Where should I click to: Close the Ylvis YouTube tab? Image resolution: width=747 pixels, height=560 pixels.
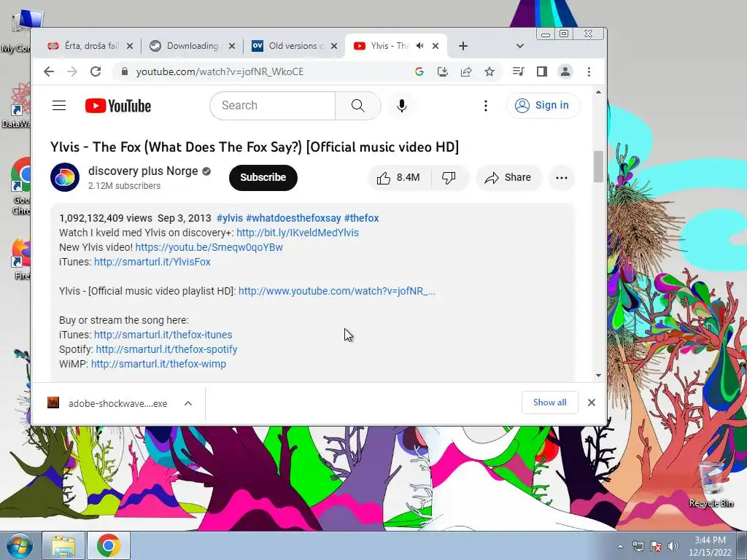pyautogui.click(x=436, y=46)
